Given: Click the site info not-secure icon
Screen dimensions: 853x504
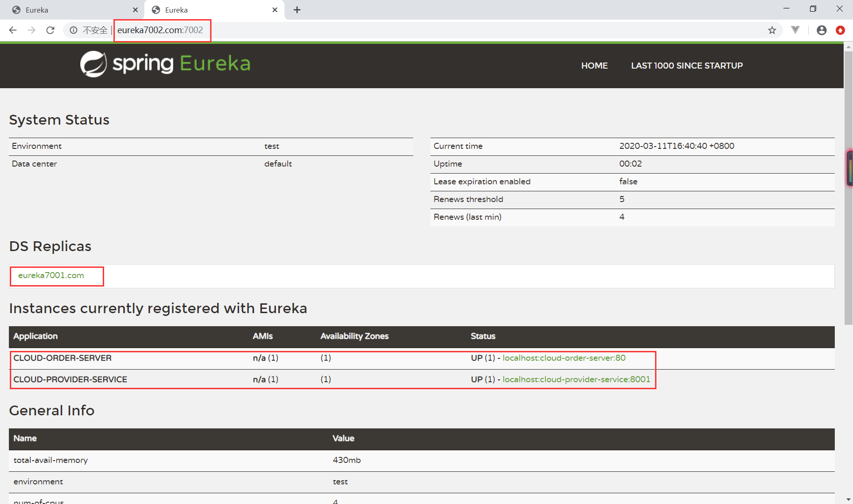Looking at the screenshot, I should click(73, 30).
